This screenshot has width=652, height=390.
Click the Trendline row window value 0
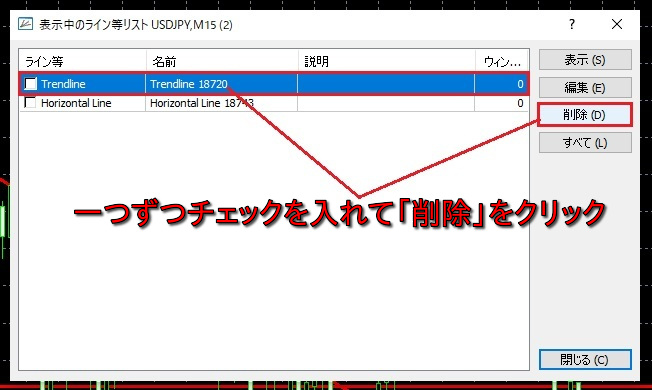tap(520, 84)
